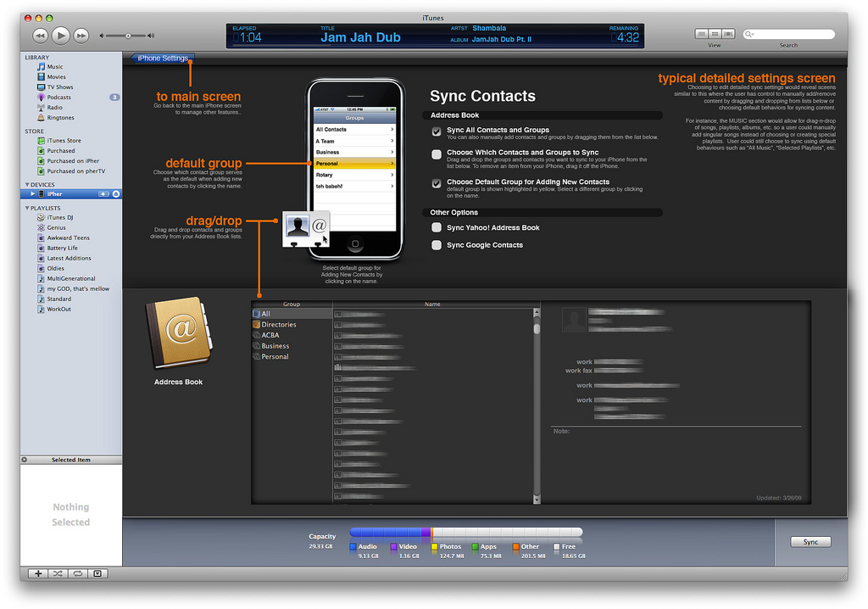This screenshot has width=868, height=609.
Task: Toggle shuffle playback
Action: (58, 573)
